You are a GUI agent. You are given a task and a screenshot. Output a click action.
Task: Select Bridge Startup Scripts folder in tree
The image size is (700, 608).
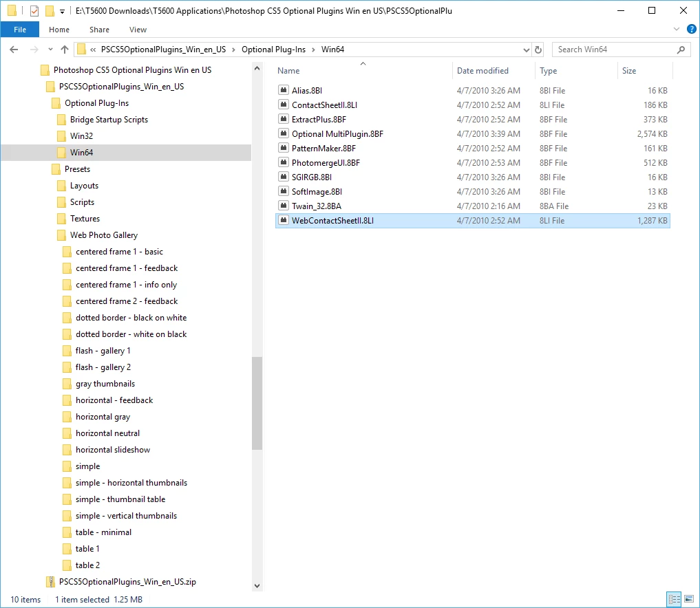point(109,120)
